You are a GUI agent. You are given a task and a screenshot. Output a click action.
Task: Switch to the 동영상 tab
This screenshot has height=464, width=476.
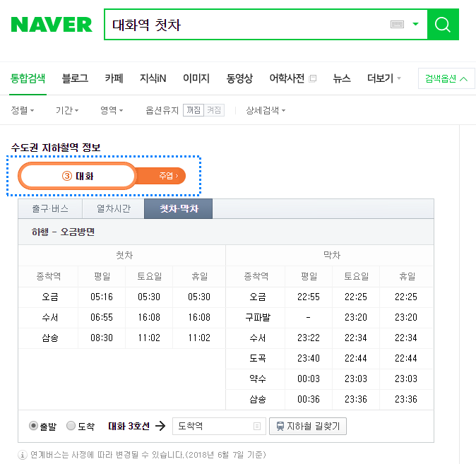(x=239, y=78)
